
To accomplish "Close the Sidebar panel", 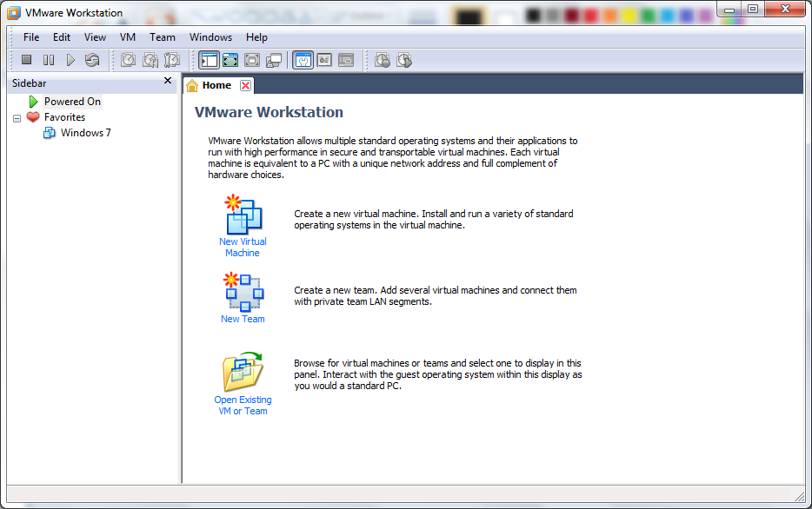I will pyautogui.click(x=168, y=81).
